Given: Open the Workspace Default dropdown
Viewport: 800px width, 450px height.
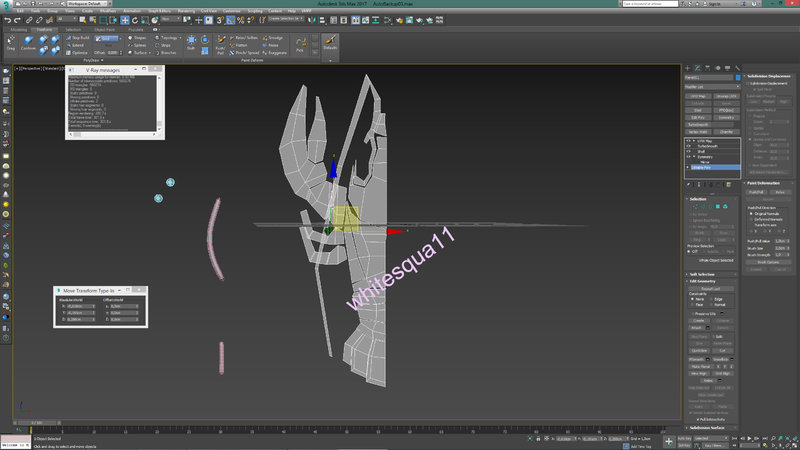Looking at the screenshot, I should coord(87,4).
